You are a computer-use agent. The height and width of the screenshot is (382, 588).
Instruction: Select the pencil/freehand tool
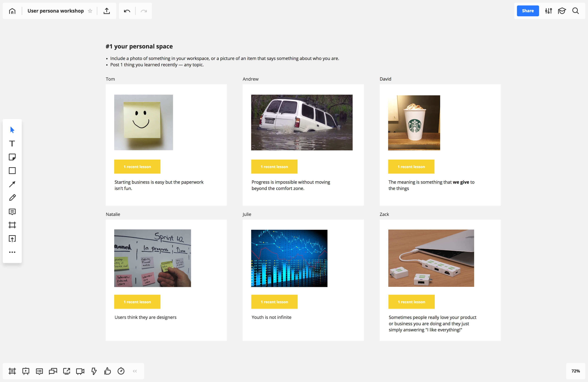(x=12, y=198)
